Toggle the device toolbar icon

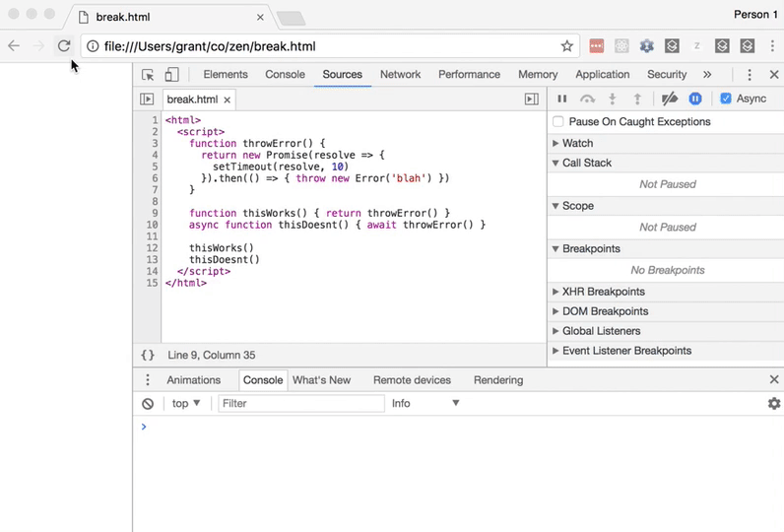pos(171,75)
